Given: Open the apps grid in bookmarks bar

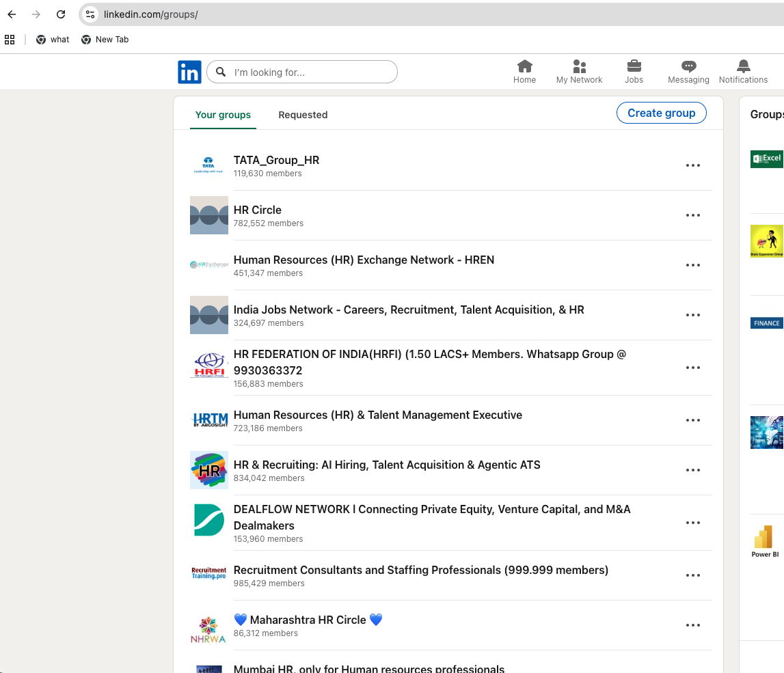Looking at the screenshot, I should (x=10, y=40).
